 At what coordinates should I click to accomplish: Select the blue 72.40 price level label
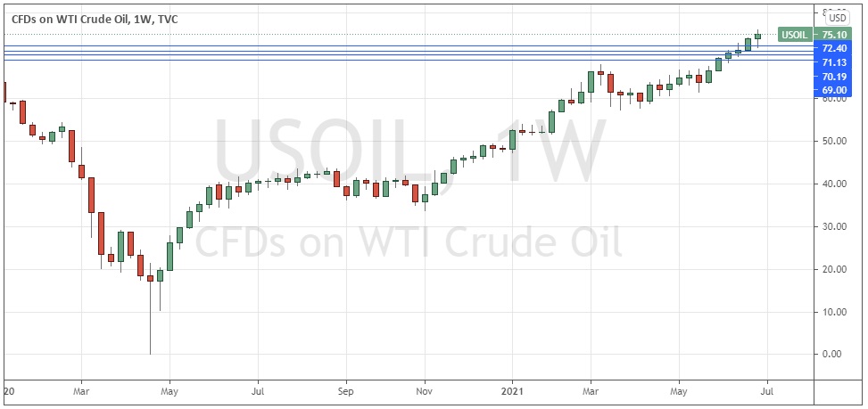(x=834, y=49)
